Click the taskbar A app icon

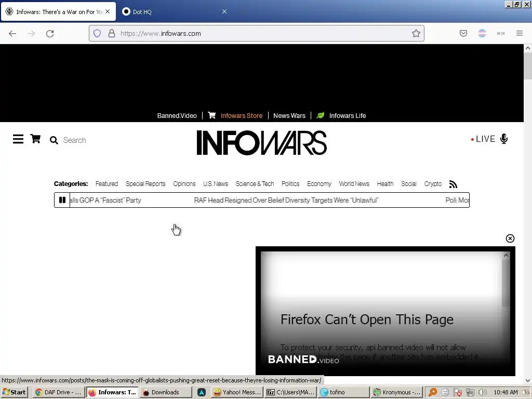(x=202, y=393)
